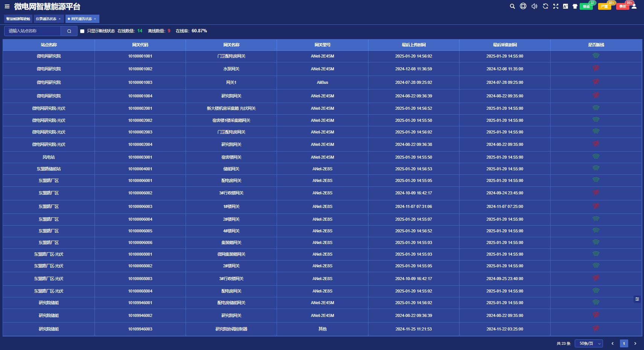The height and width of the screenshot is (350, 644).
Task: Switch to 仪表通讯状态 tab
Action: [x=46, y=19]
